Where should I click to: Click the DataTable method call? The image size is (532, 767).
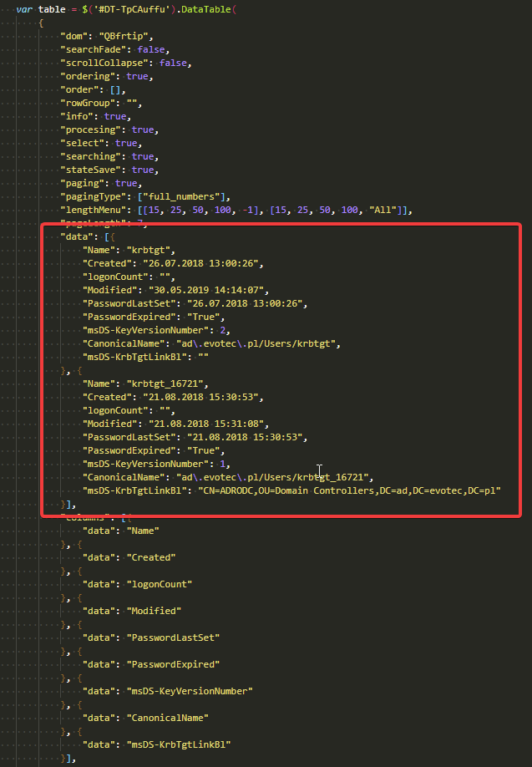pos(205,9)
